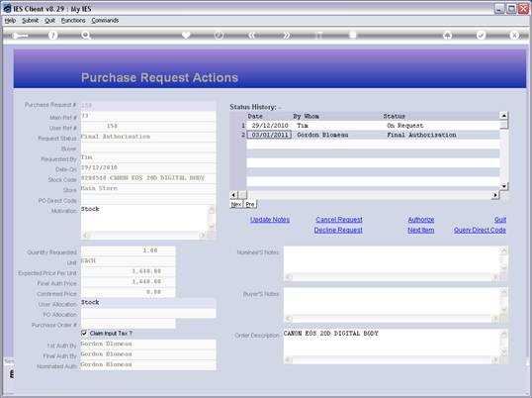532x398 pixels.
Task: Click the Query Direct Code link
Action: point(480,231)
